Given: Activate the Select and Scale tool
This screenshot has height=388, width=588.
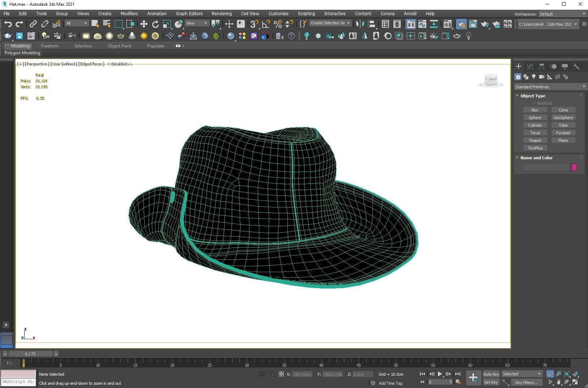Looking at the screenshot, I should [167, 24].
